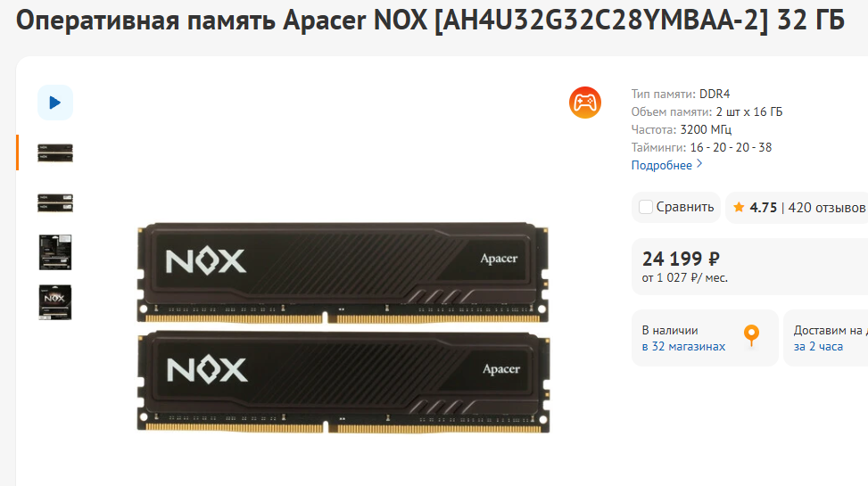Open third thumbnail of package back
The height and width of the screenshot is (486, 868).
point(55,252)
